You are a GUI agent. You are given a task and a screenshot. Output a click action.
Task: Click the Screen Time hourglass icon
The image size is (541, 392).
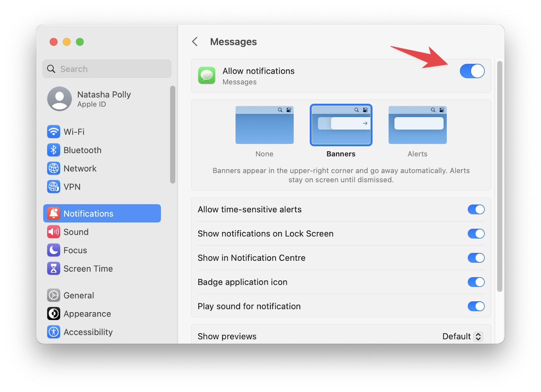(x=53, y=269)
